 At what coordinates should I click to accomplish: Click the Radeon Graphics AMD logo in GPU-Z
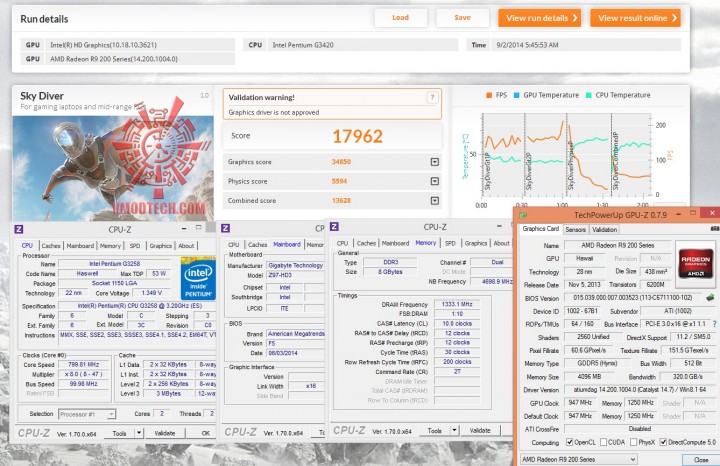tap(696, 262)
